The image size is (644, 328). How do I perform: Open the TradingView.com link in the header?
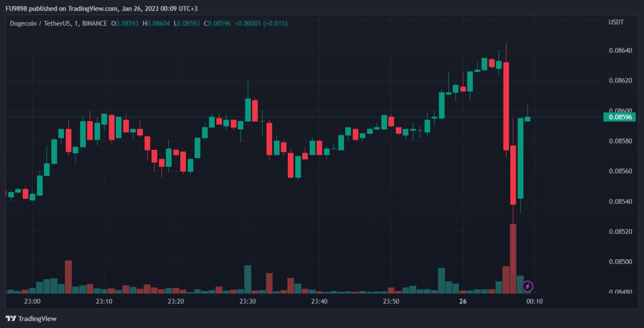89,8
